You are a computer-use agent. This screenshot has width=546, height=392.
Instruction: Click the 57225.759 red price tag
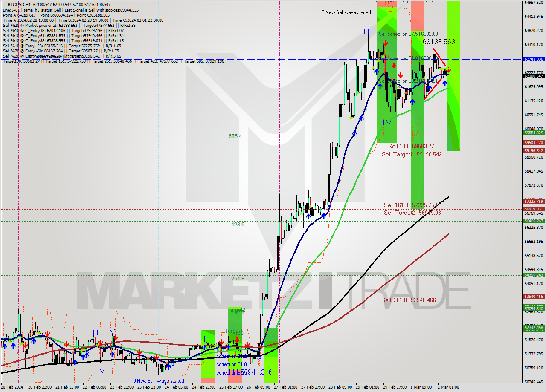tap(534, 201)
